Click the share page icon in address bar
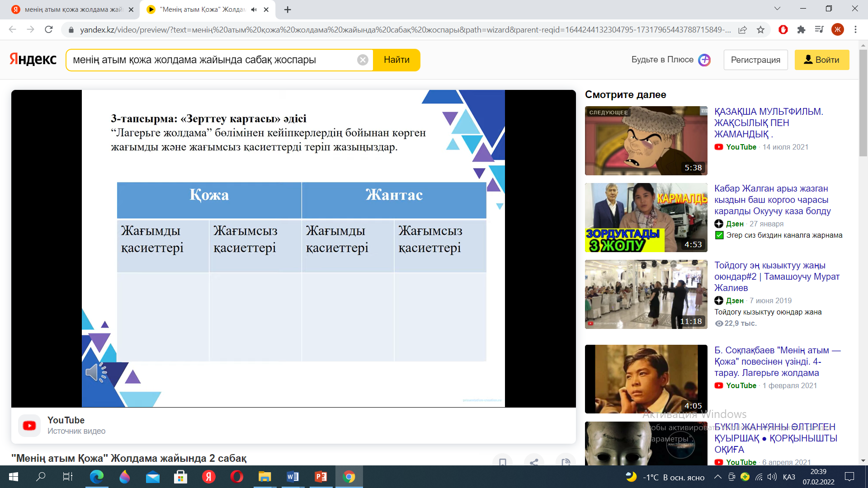Screen dimensions: 868x488 pyautogui.click(x=742, y=30)
